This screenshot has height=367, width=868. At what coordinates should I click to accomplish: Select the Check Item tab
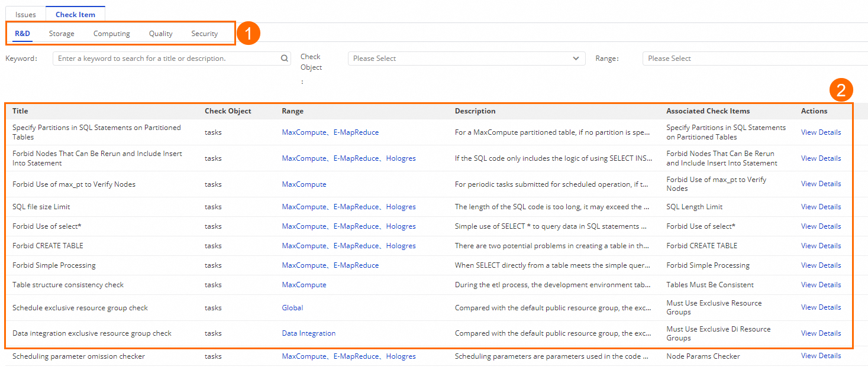[x=75, y=15]
